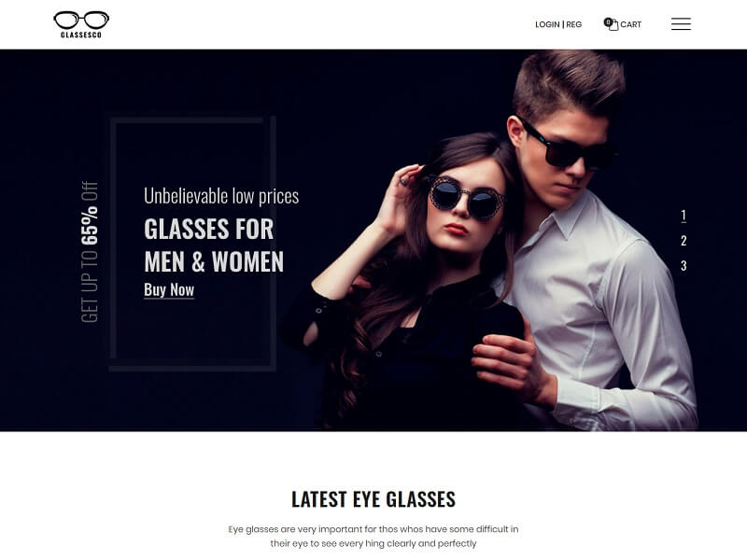Click the CART text label
This screenshot has height=560, width=747.
(631, 24)
